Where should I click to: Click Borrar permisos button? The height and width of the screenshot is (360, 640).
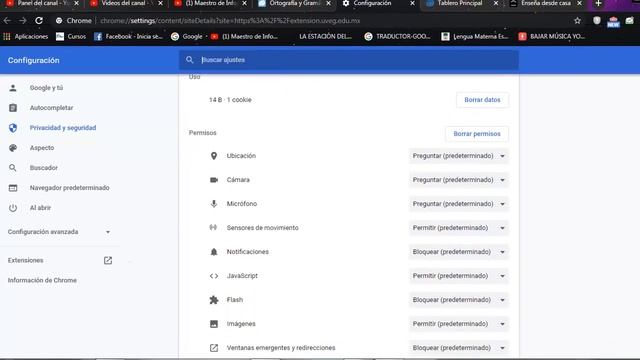point(477,134)
